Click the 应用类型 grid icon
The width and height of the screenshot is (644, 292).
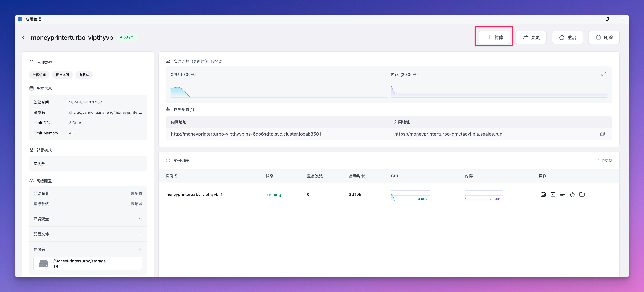coord(32,62)
